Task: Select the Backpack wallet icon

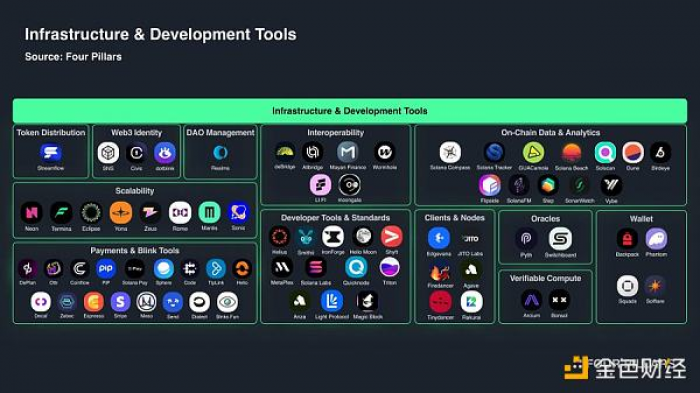Action: pyautogui.click(x=627, y=239)
